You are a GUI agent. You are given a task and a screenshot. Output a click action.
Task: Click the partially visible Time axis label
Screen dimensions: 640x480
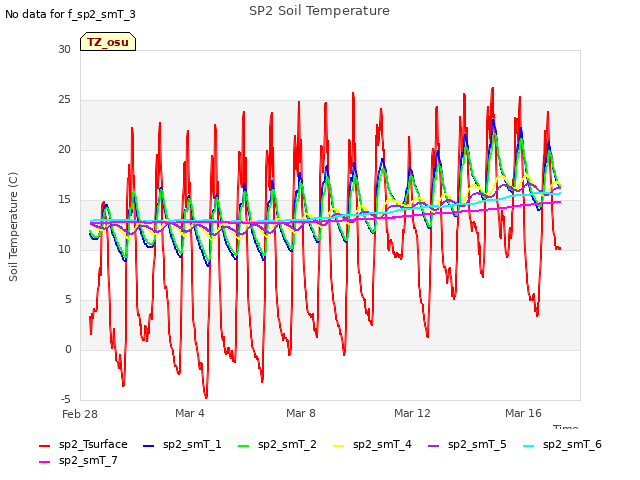click(x=566, y=427)
